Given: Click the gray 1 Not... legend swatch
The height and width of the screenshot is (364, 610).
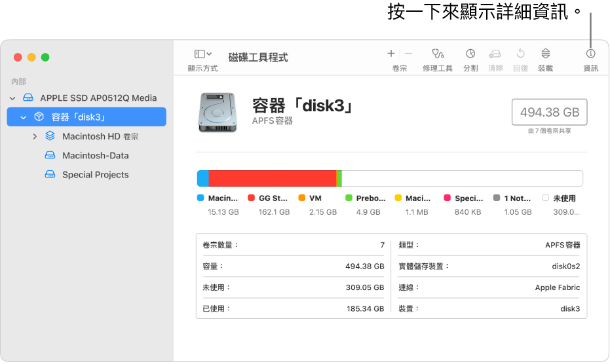Looking at the screenshot, I should point(497,198).
